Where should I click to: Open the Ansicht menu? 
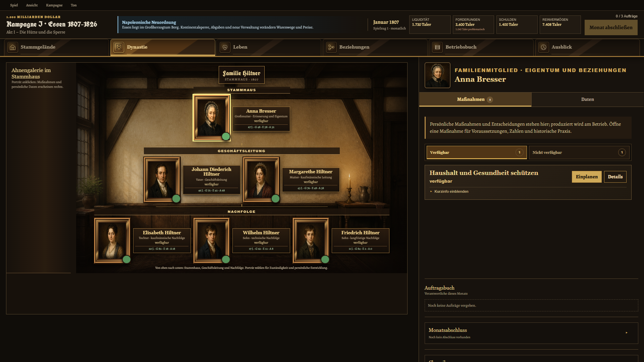tap(32, 5)
